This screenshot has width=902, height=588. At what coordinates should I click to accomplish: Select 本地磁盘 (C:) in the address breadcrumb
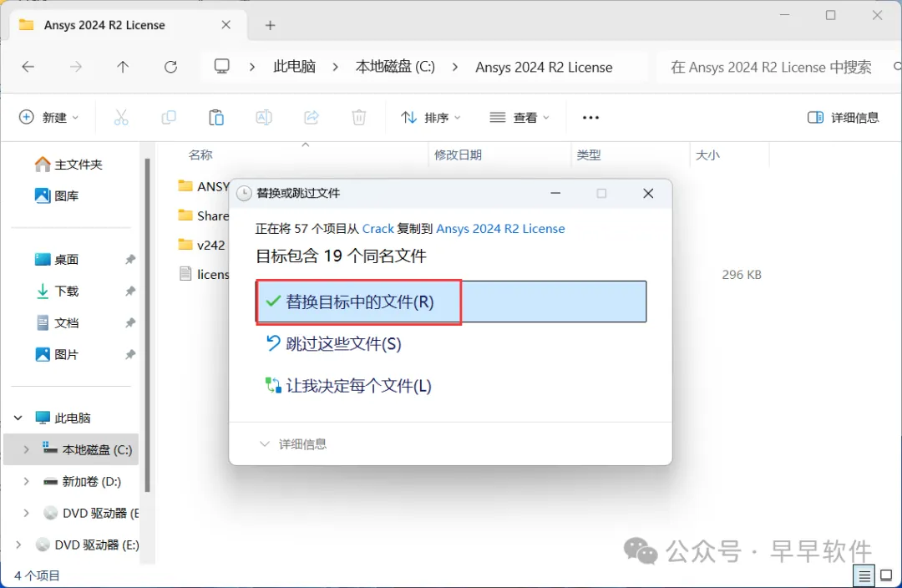(395, 67)
